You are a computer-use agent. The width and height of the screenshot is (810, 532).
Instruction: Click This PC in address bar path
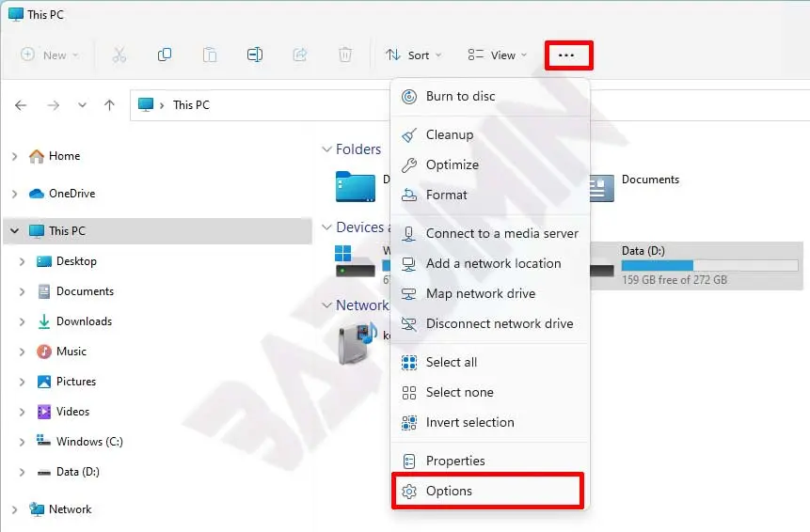tap(191, 105)
